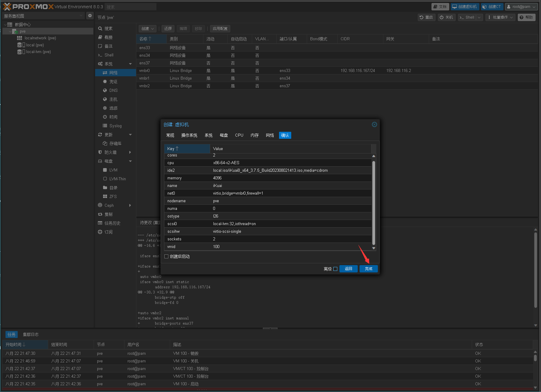
Task: Open the 创建 dropdown in network toolbar
Action: tap(148, 29)
